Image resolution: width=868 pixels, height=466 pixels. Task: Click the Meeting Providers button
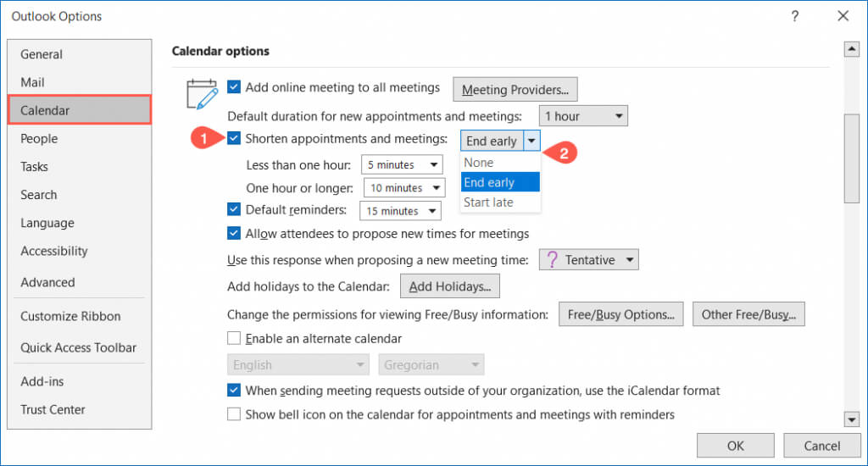coord(515,89)
